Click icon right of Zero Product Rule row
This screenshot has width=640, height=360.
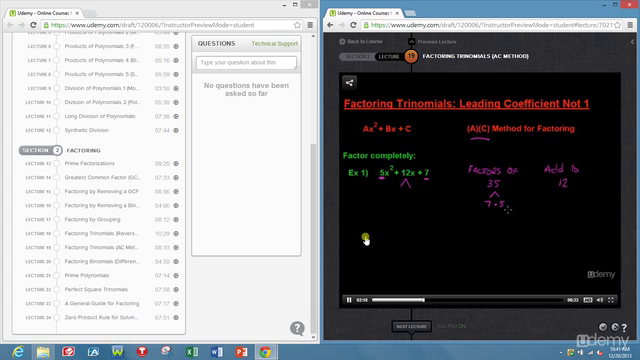pyautogui.click(x=176, y=318)
